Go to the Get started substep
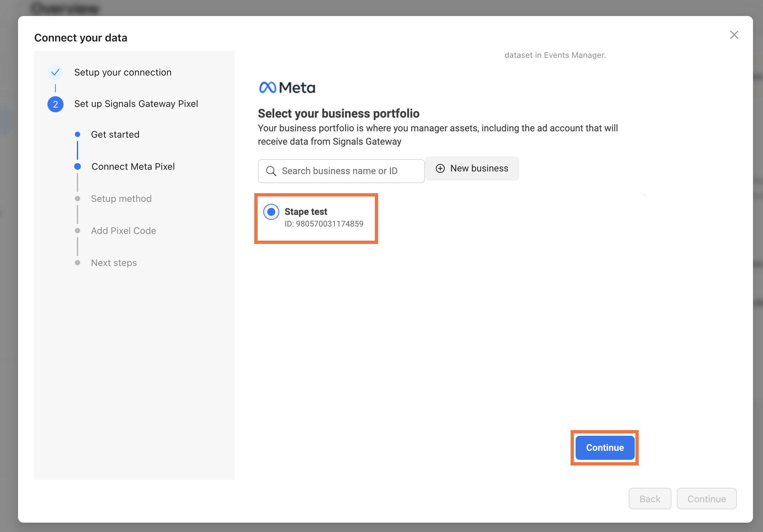The height and width of the screenshot is (532, 763). click(115, 134)
